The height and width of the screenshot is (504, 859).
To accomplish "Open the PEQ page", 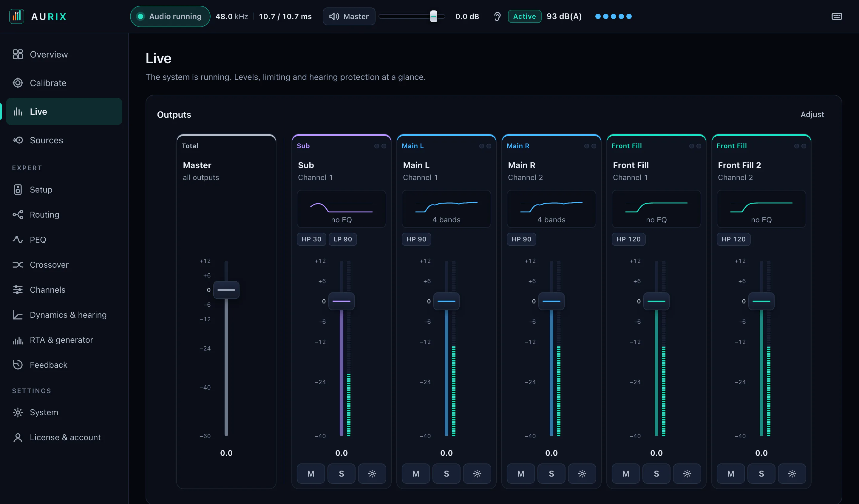I will (64, 240).
